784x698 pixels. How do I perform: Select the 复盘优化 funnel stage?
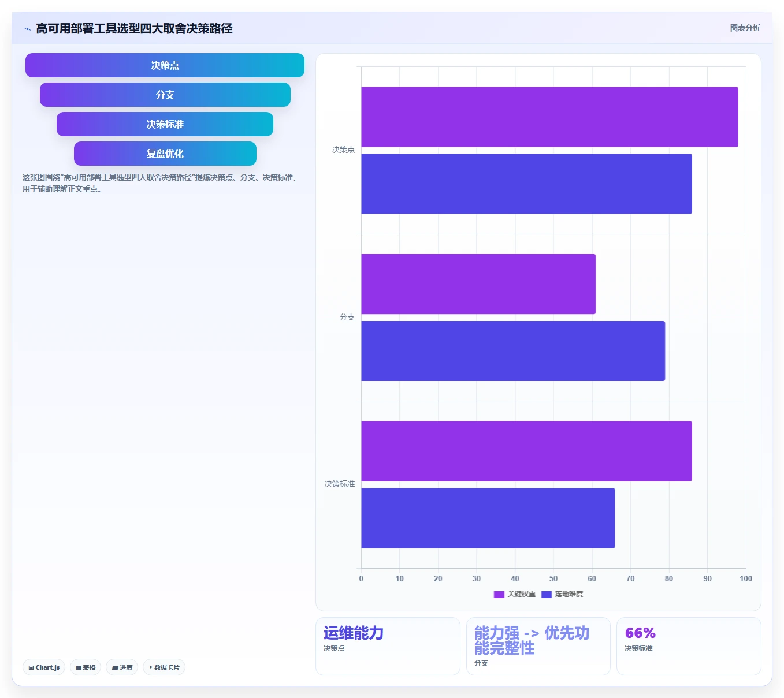pos(165,154)
